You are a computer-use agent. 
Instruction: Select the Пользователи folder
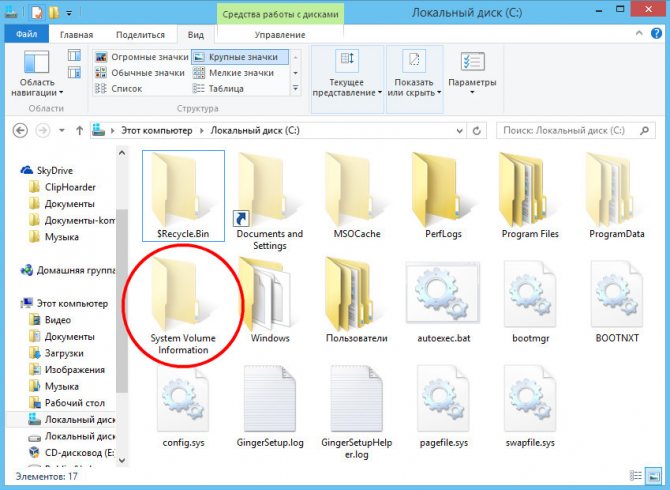click(x=357, y=300)
